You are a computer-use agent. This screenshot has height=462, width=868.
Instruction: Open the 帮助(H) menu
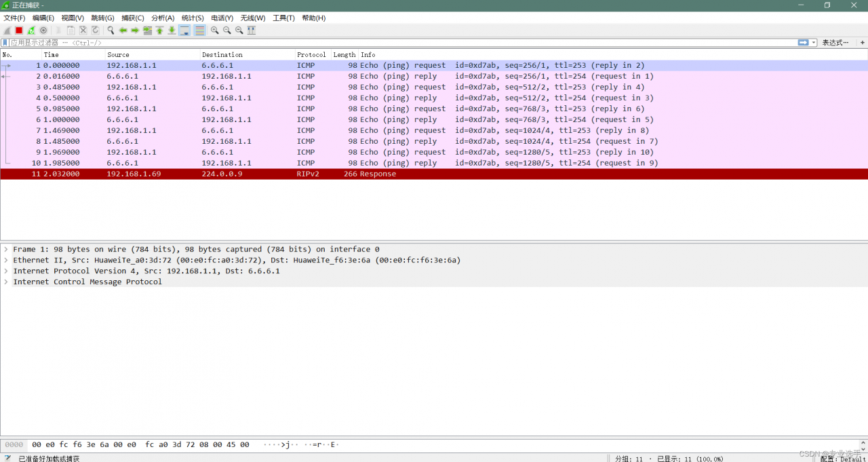pos(313,18)
